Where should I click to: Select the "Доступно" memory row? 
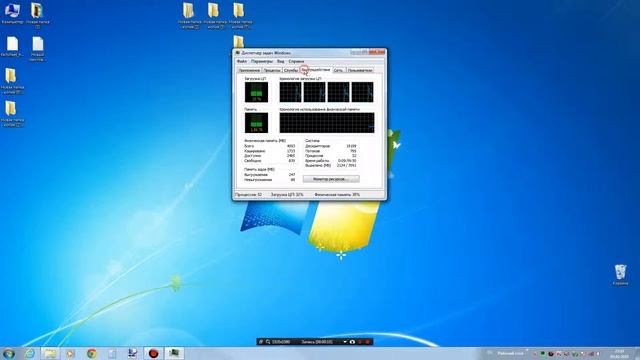pos(269,156)
